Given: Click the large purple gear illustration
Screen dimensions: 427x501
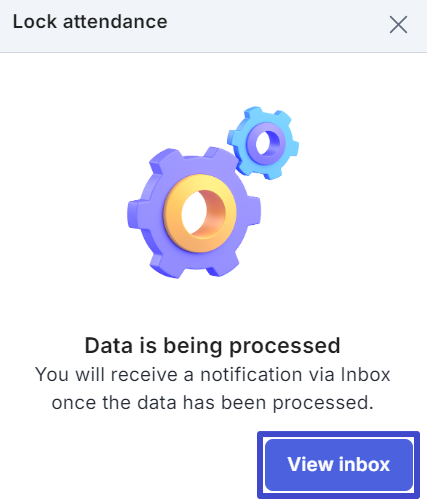Looking at the screenshot, I should point(194,213).
